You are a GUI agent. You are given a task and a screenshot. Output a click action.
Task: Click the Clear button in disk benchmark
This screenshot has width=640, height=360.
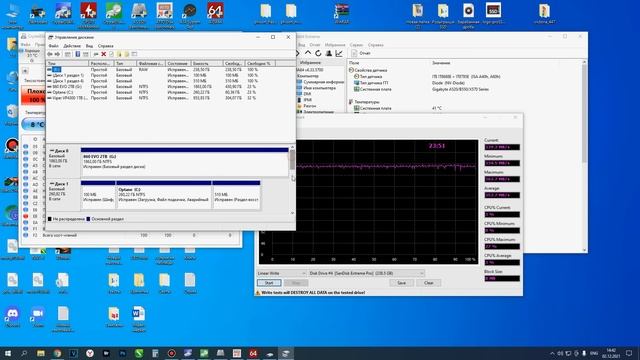[x=429, y=283]
